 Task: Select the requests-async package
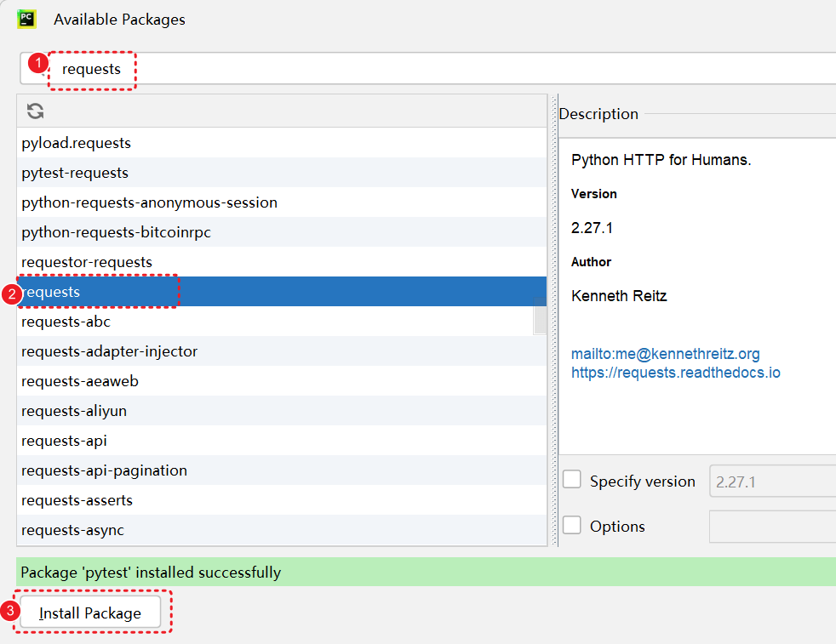click(x=72, y=530)
